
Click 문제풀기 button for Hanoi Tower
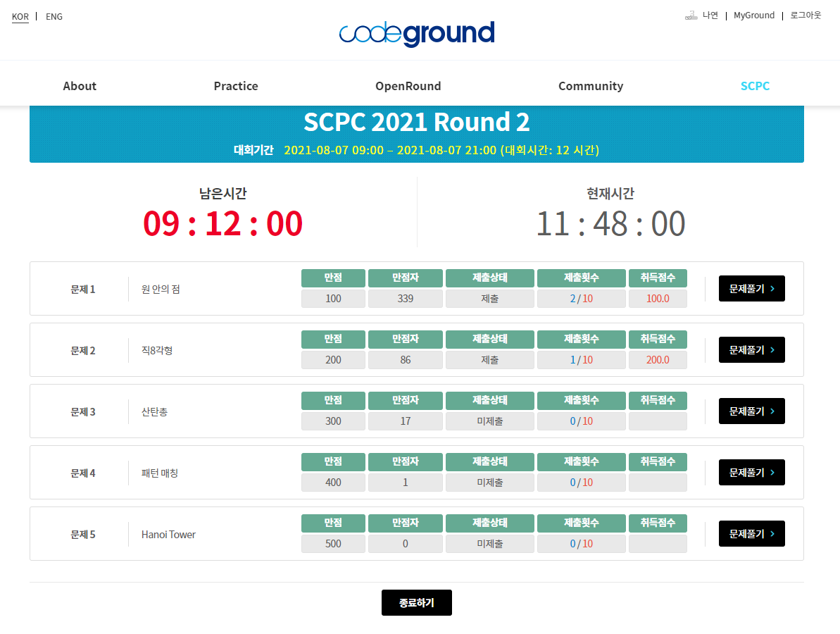[x=751, y=534]
